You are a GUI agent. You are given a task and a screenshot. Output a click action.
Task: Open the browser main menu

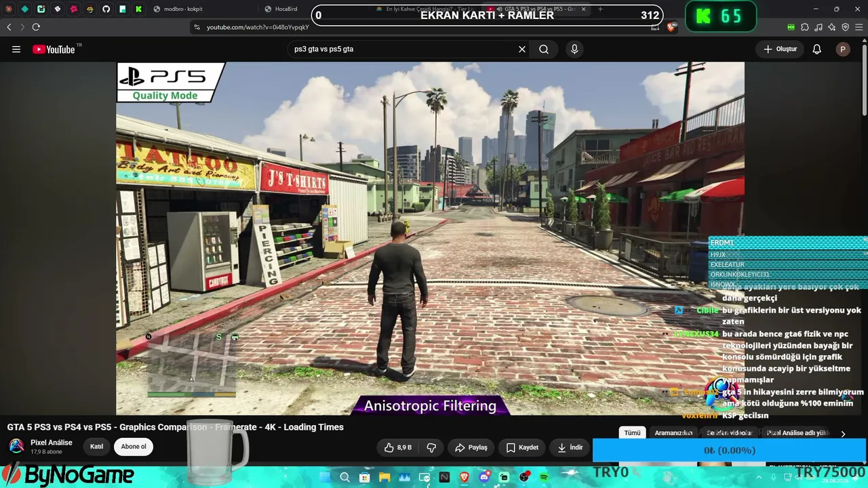pyautogui.click(x=859, y=27)
